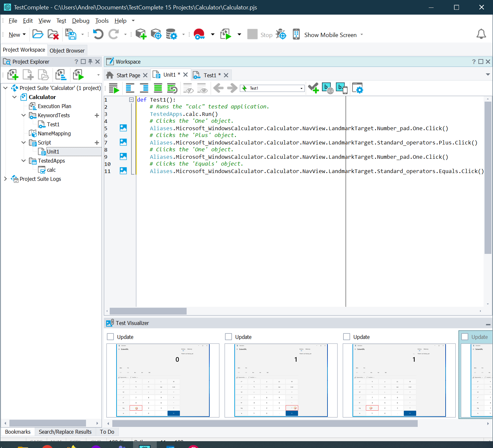Run the project from the main toolbar

[226, 34]
